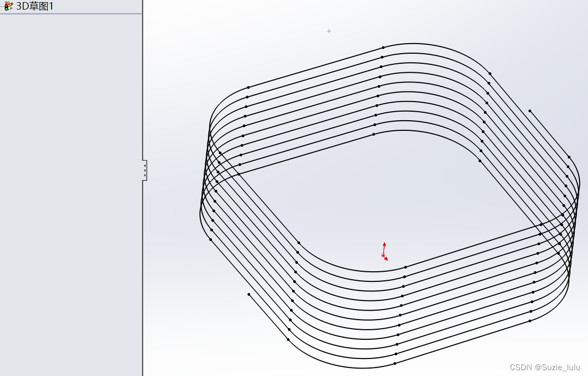Click the asterisk point at the origin base
The image size is (588, 376).
pyautogui.click(x=383, y=256)
